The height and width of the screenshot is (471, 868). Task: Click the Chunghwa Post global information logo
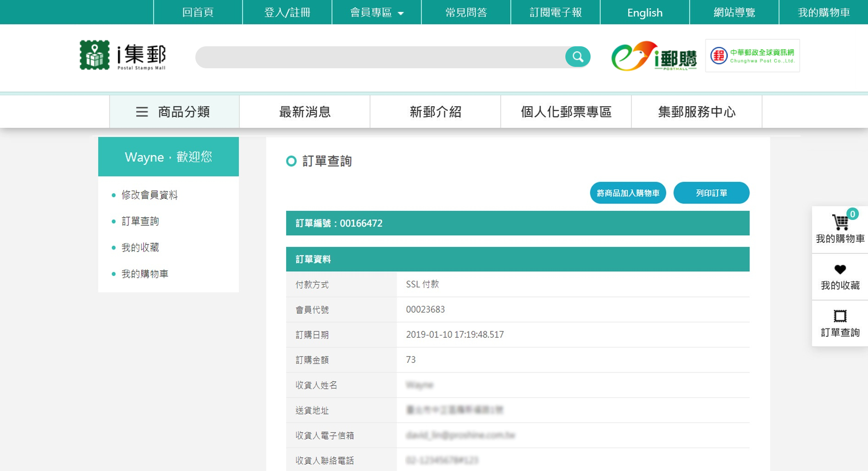pyautogui.click(x=752, y=55)
